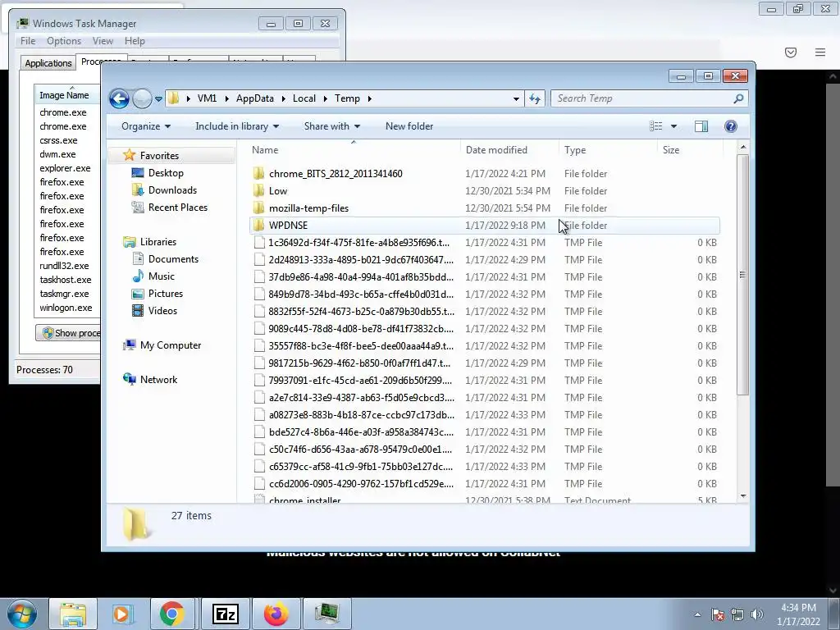The image size is (840, 630).
Task: Open the Share with dropdown
Action: (331, 126)
